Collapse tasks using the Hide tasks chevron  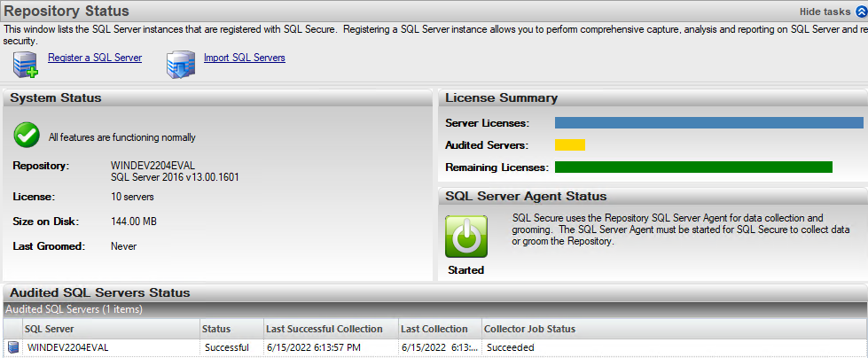click(860, 12)
